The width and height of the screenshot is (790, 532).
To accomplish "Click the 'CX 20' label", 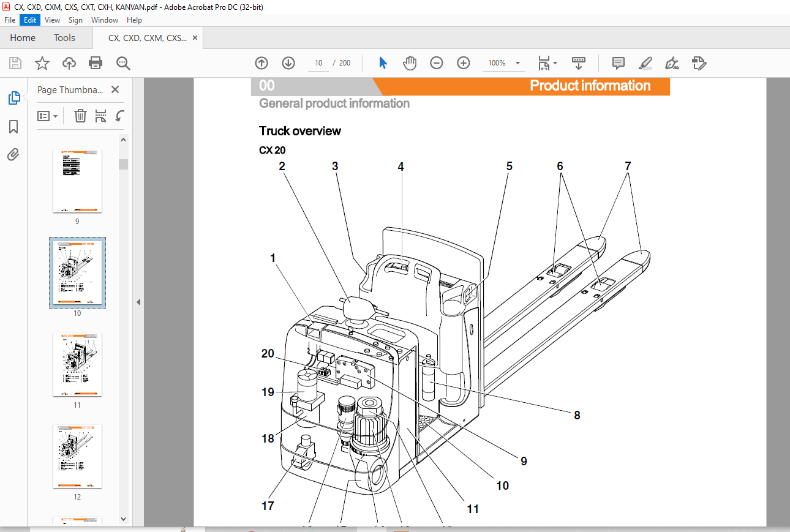I will click(x=272, y=150).
